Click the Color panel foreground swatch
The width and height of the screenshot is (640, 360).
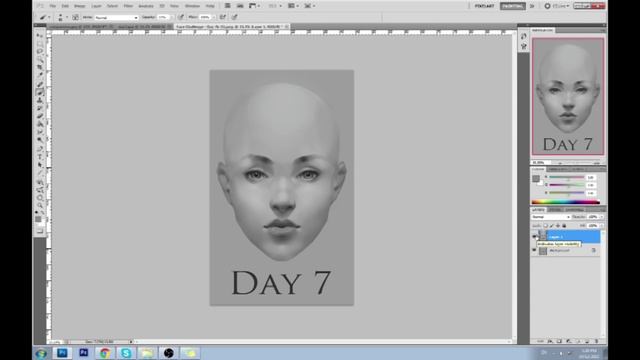[536, 178]
